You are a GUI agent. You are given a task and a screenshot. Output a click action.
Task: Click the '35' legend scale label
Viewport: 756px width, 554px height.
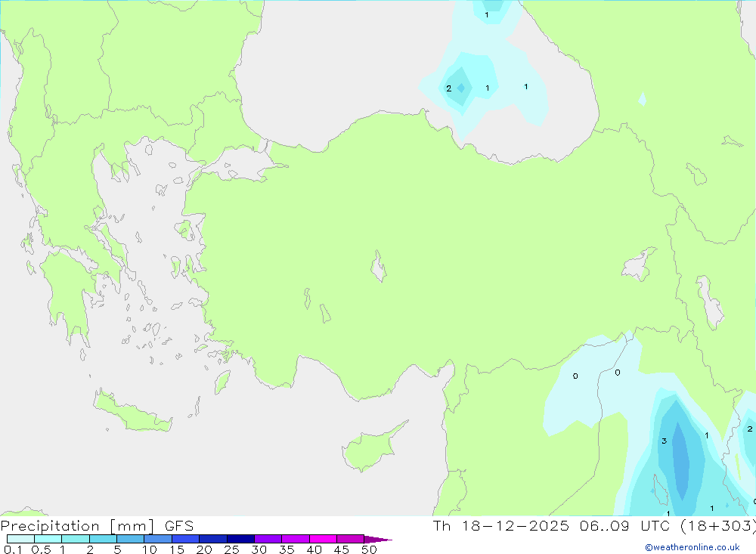tap(287, 549)
